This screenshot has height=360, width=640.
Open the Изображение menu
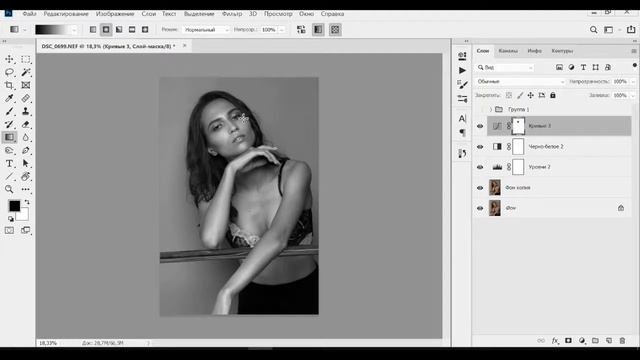115,14
